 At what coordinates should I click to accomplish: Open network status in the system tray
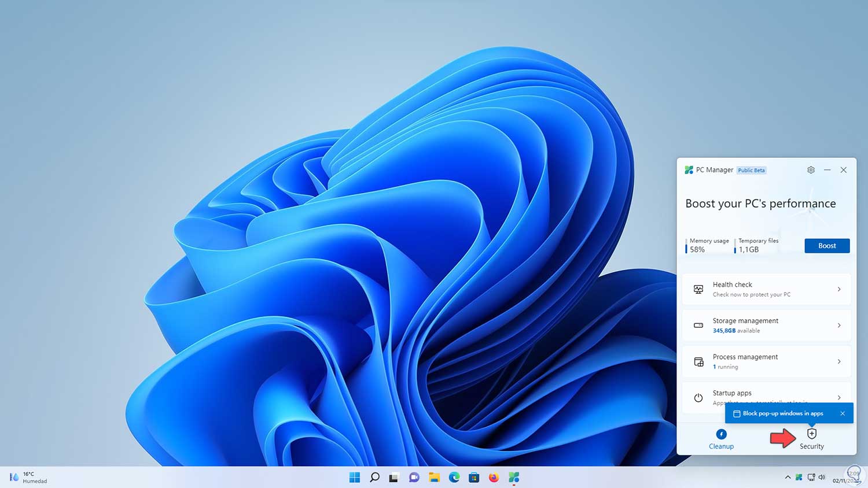coord(811,478)
